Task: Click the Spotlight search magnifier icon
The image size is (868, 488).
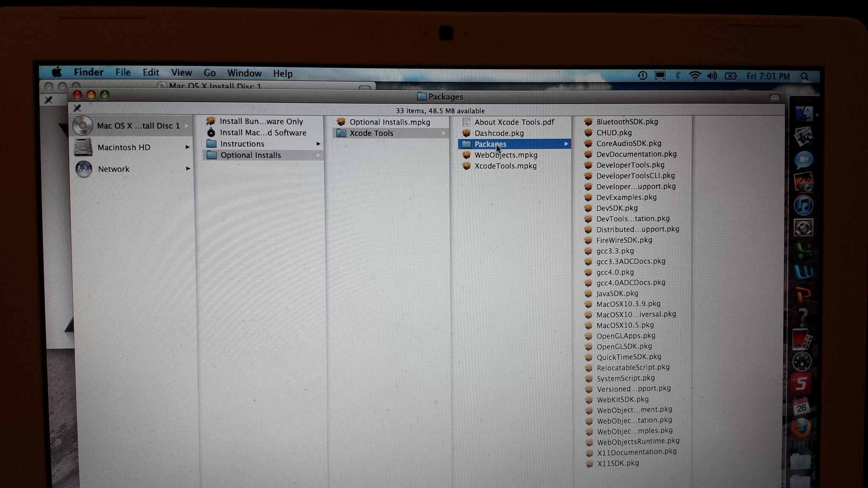Action: click(x=804, y=77)
